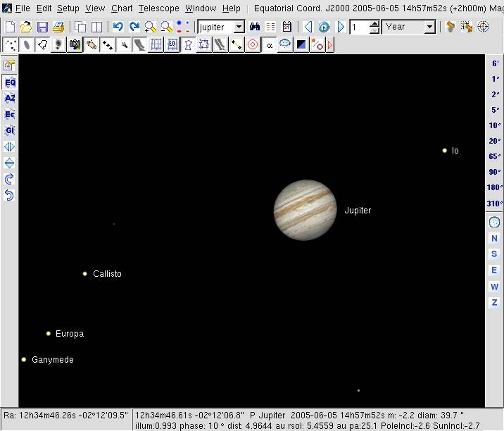Viewport: 504px width, 431px height.
Task: Print the chart
Action: (x=58, y=27)
